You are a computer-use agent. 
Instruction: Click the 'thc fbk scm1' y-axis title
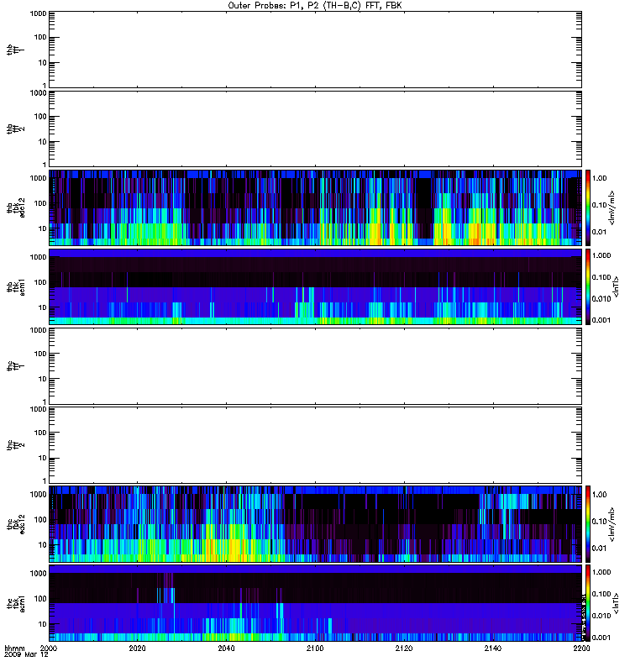coord(16,603)
